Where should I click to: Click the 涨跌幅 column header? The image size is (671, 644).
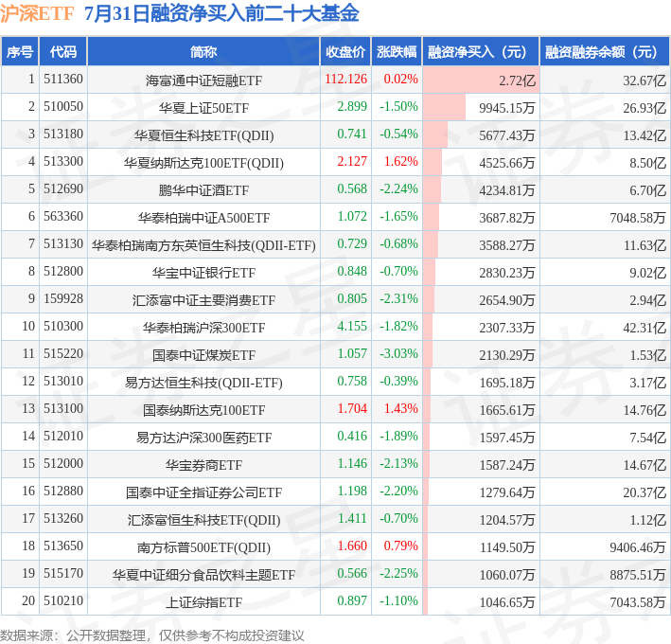[x=397, y=52]
